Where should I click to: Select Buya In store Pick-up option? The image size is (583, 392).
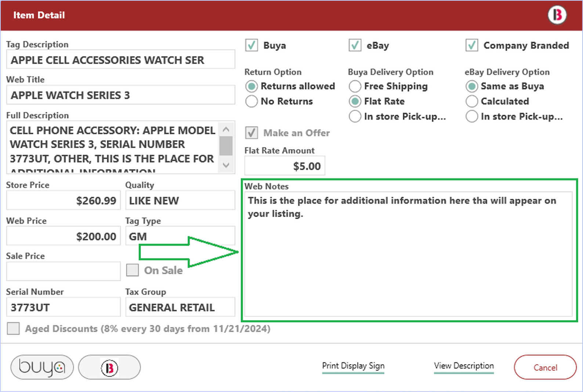(x=355, y=117)
